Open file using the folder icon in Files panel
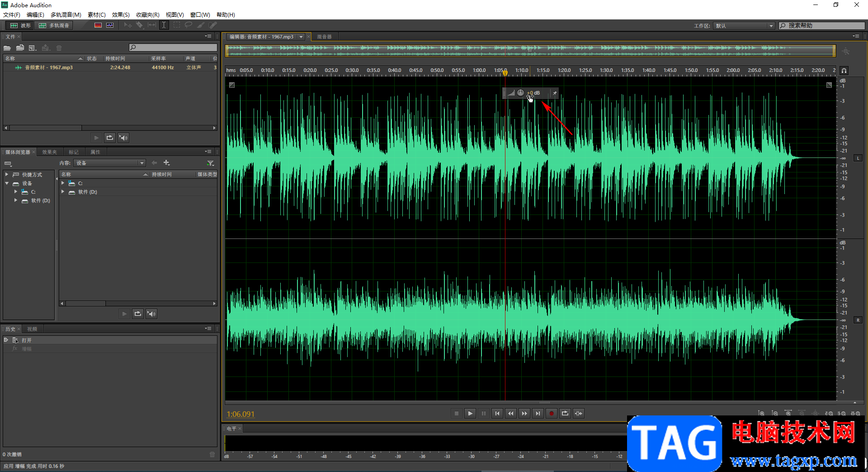 [7, 48]
